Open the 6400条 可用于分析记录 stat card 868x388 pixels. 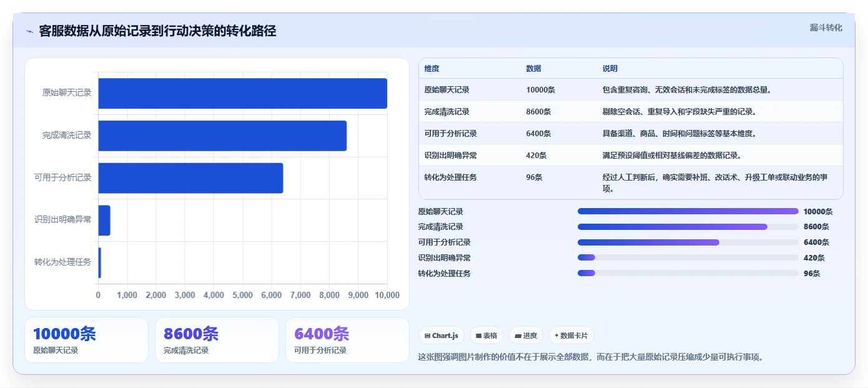click(347, 340)
